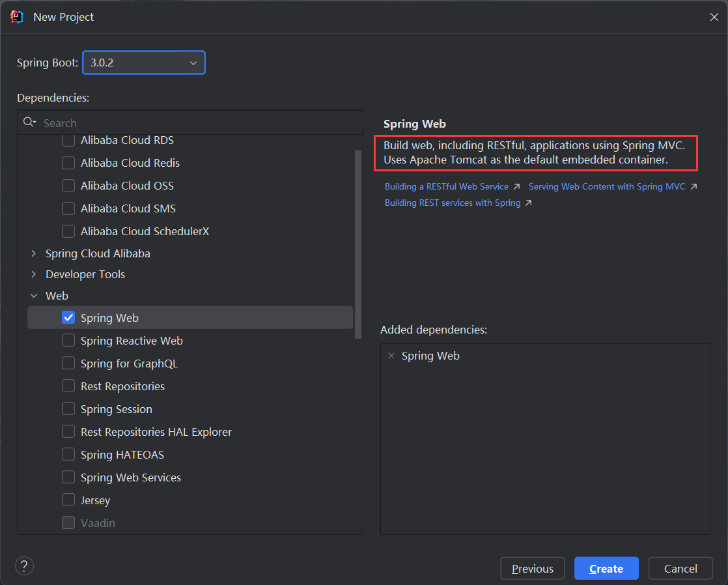Enable Spring HATEOAS dependency
Image resolution: width=728 pixels, height=585 pixels.
[68, 454]
